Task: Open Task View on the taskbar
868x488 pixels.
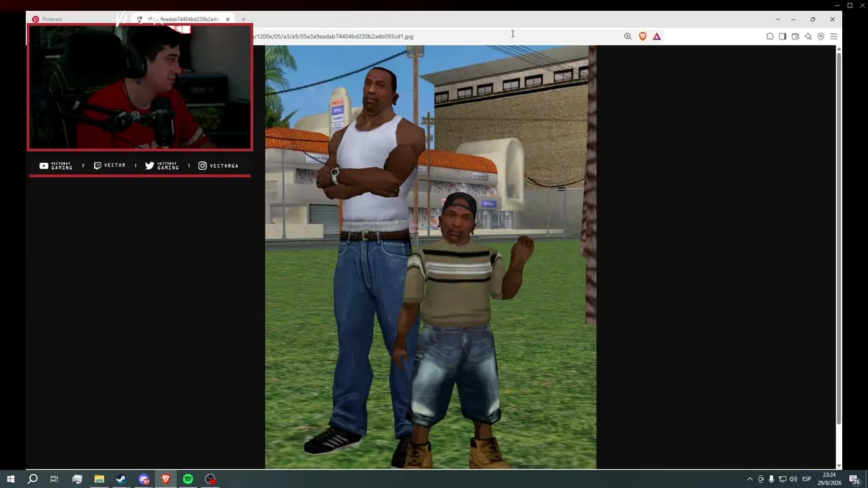Action: coord(54,479)
